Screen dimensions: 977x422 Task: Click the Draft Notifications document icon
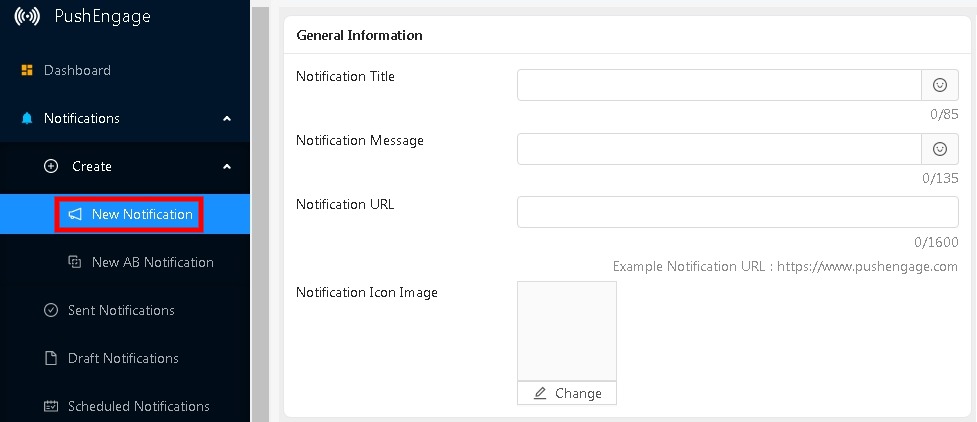point(51,358)
